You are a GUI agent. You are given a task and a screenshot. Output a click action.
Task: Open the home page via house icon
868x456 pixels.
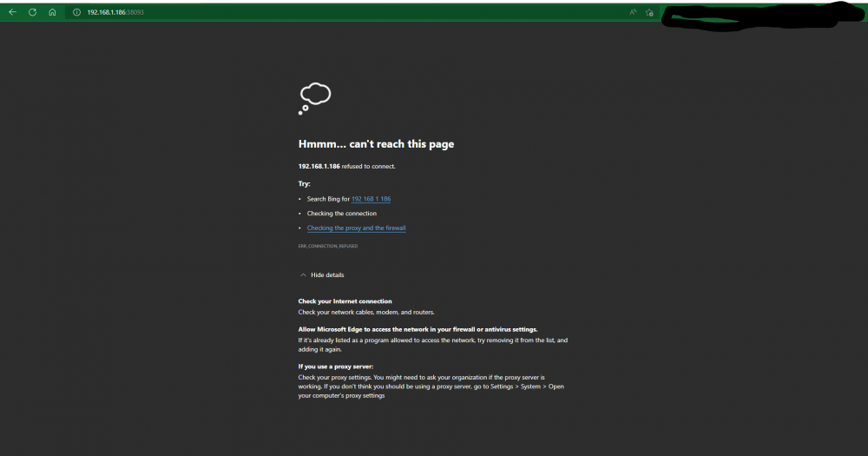(52, 12)
